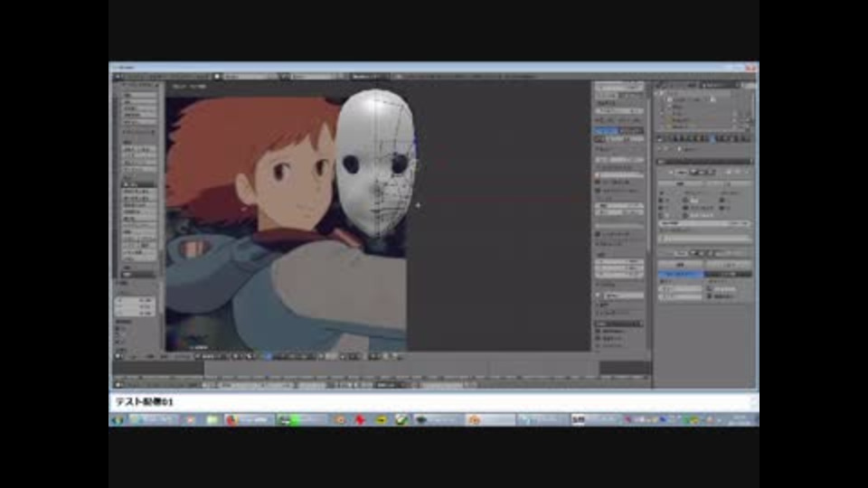Click the blue highlighted button in 3D sidebar

coord(606,130)
